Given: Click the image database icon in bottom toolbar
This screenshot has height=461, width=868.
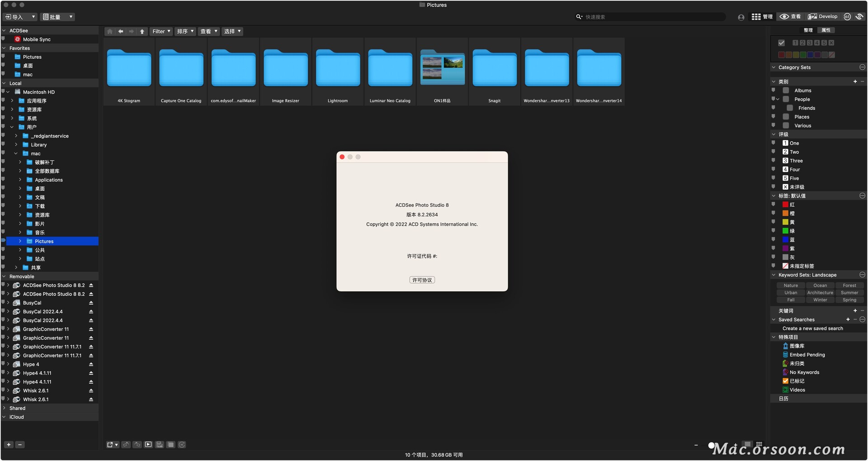Looking at the screenshot, I should click(x=160, y=445).
